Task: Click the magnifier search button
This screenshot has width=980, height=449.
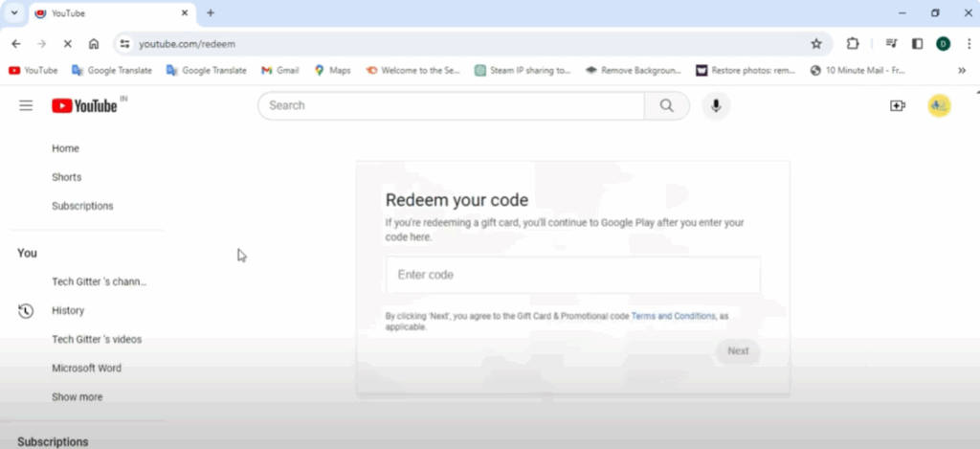Action: tap(667, 105)
